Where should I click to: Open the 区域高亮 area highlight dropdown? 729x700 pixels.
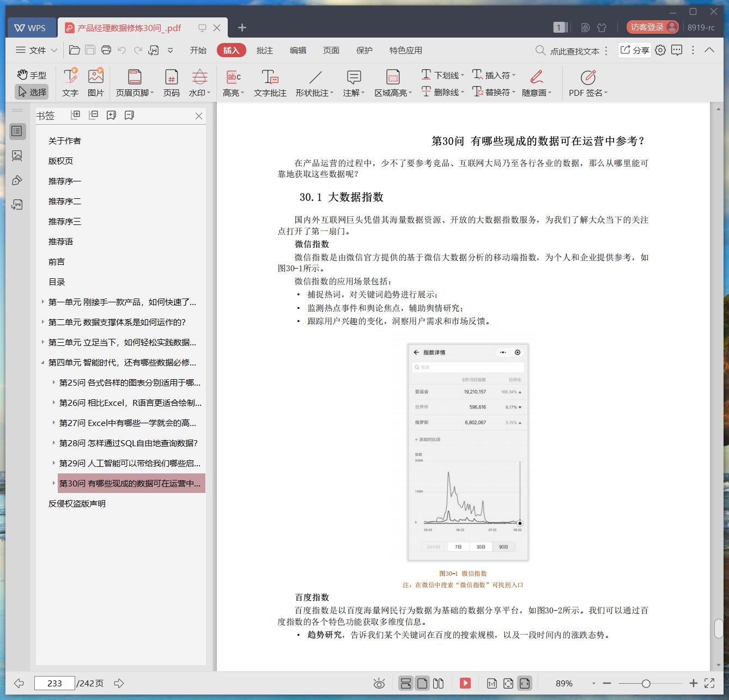[x=393, y=83]
